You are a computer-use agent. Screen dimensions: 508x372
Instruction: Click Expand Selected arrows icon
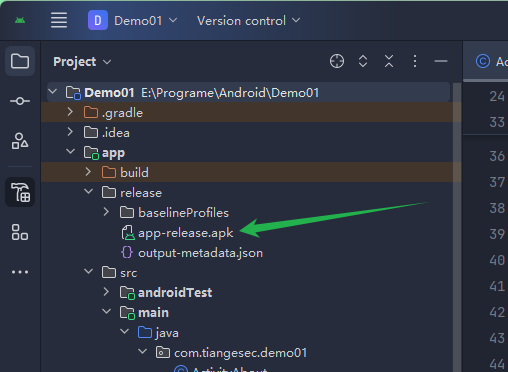[363, 61]
